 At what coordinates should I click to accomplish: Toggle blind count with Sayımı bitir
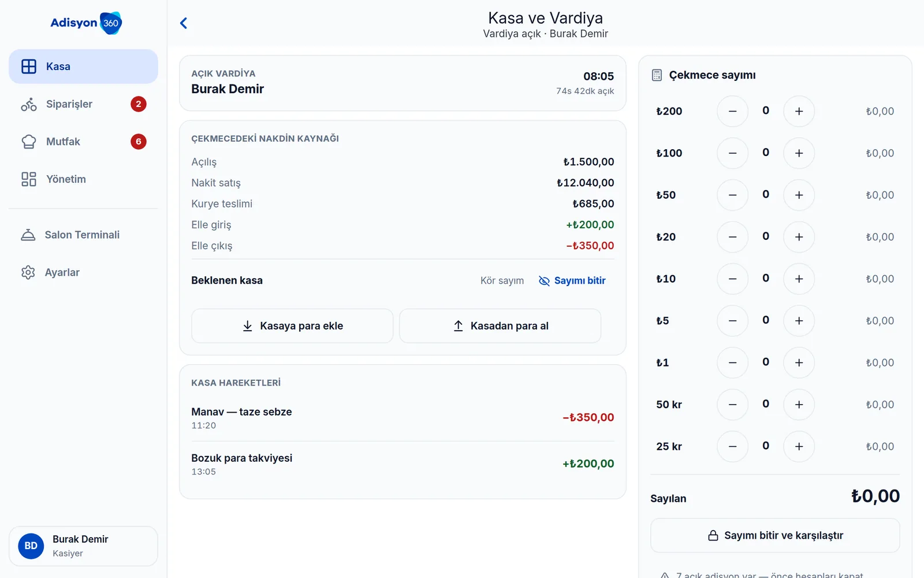click(572, 280)
